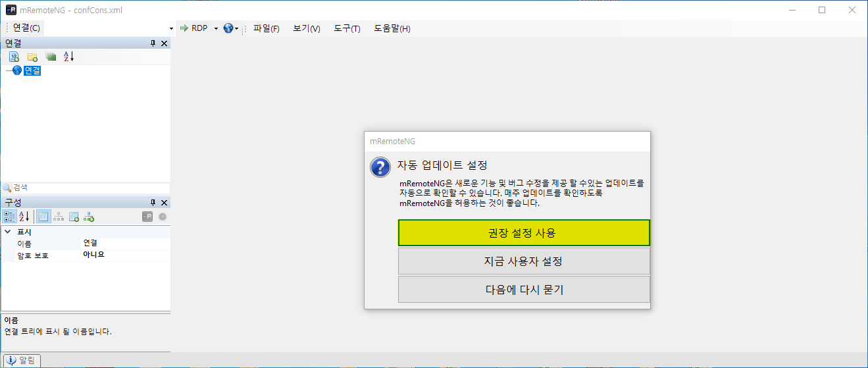868x368 pixels.
Task: Close the 구성 panel
Action: (x=164, y=202)
